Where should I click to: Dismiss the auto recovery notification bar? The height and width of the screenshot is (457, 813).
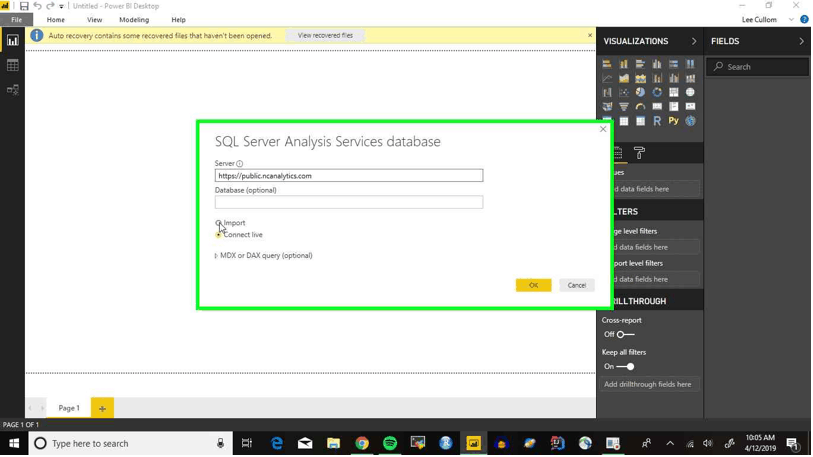point(590,35)
